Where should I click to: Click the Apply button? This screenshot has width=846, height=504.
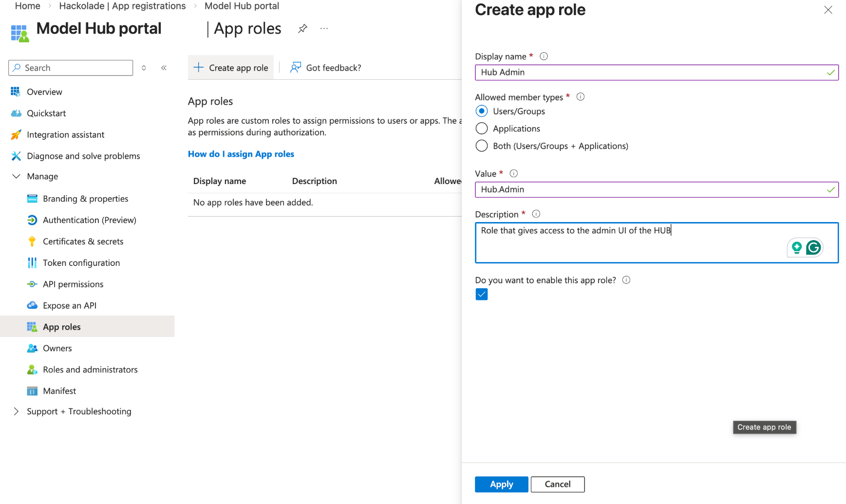pyautogui.click(x=501, y=484)
